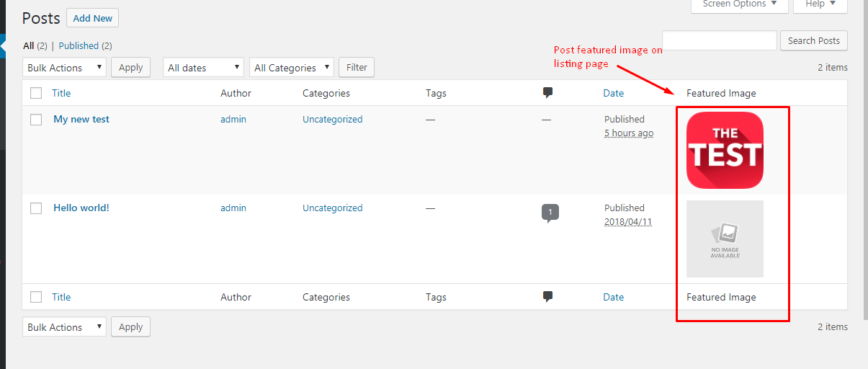Click the comments icon in footer row
Viewport: 868px width, 369px height.
[547, 297]
